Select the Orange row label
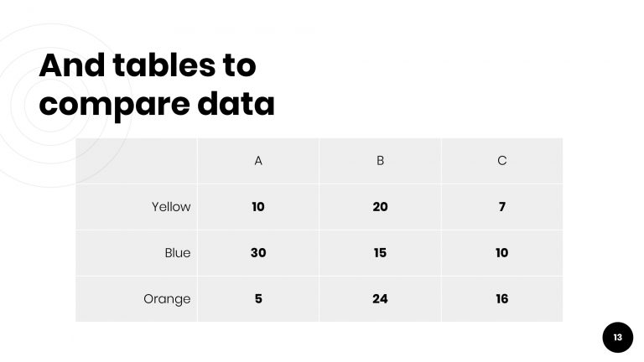The width and height of the screenshot is (644, 362). (167, 299)
